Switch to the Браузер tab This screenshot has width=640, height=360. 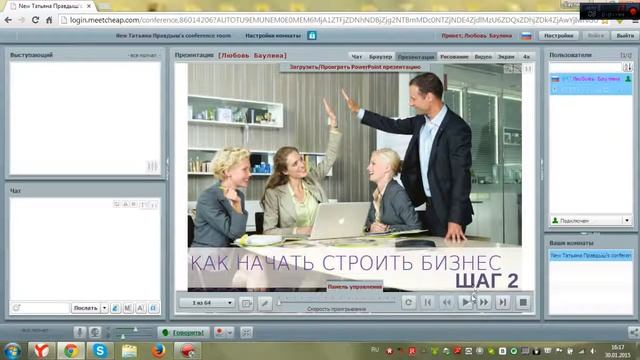(x=380, y=57)
